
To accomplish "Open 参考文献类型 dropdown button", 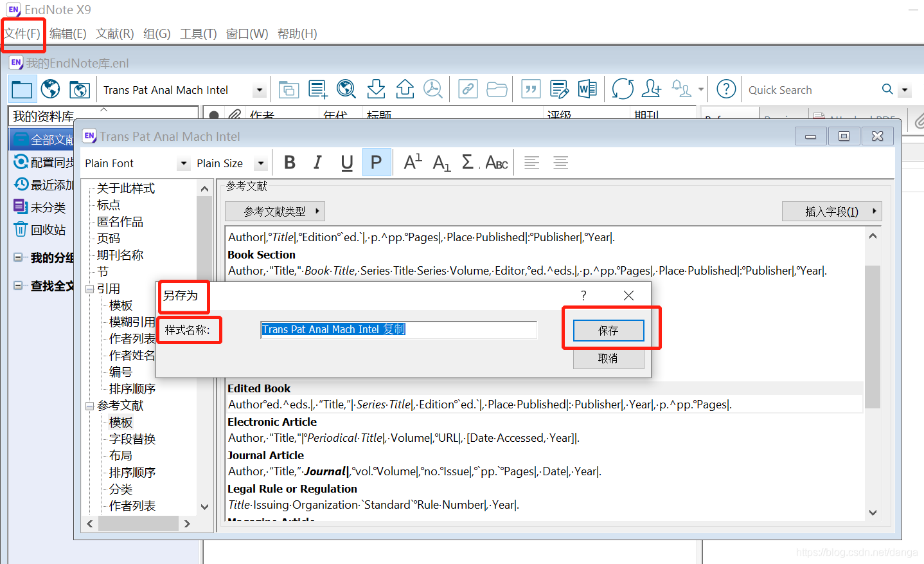I will (x=275, y=211).
